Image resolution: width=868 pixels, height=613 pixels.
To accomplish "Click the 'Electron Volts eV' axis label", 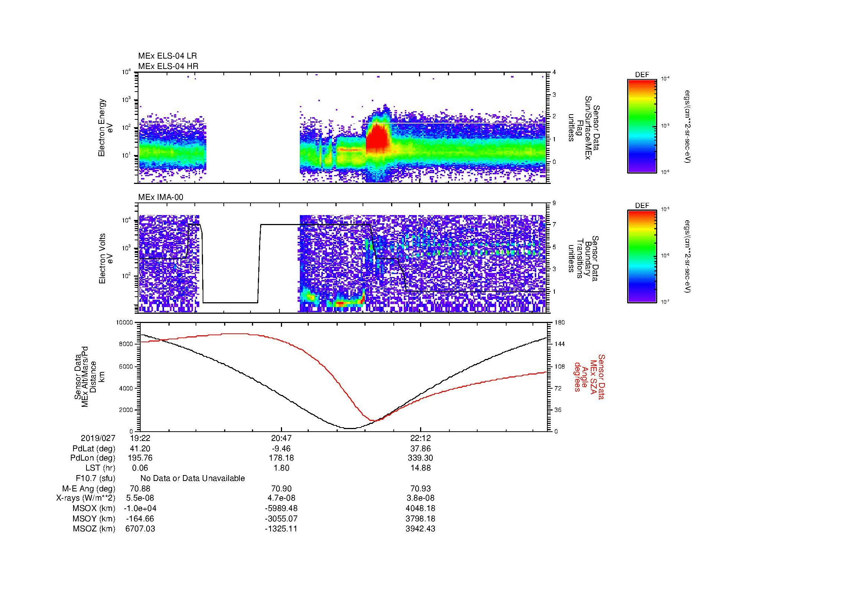I will [106, 258].
